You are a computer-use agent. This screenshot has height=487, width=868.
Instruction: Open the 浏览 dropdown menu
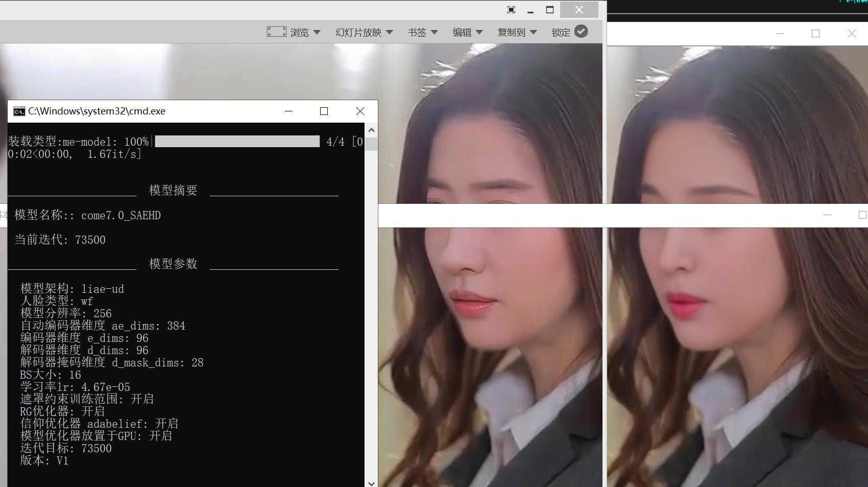point(305,32)
